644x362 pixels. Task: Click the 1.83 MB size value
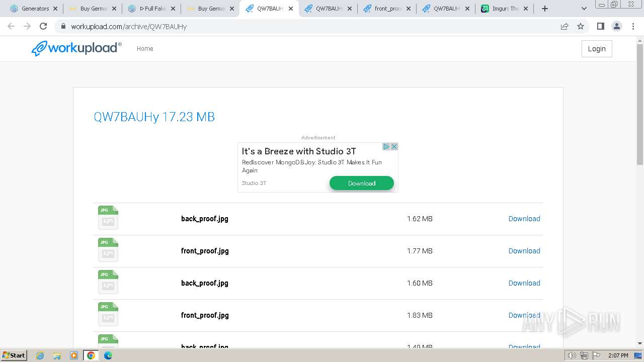(420, 315)
